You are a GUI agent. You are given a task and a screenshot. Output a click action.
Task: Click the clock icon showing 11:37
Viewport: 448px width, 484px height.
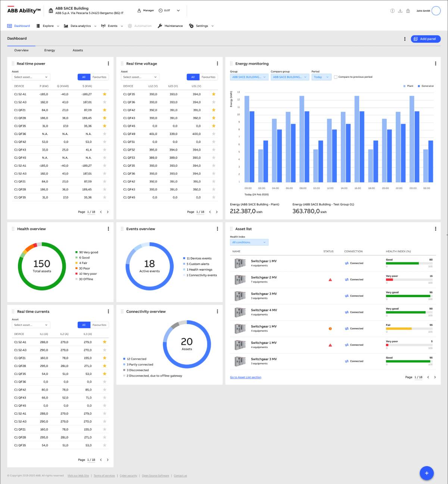[161, 10]
